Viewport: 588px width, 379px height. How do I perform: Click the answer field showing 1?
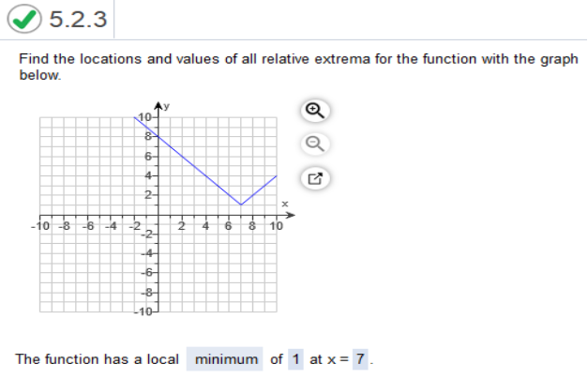point(295,359)
